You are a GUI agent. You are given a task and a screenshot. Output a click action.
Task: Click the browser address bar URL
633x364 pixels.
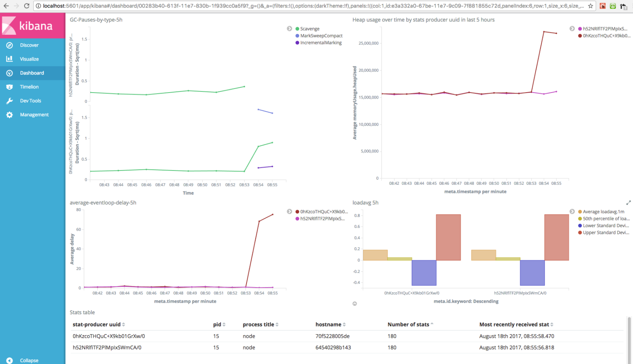313,6
